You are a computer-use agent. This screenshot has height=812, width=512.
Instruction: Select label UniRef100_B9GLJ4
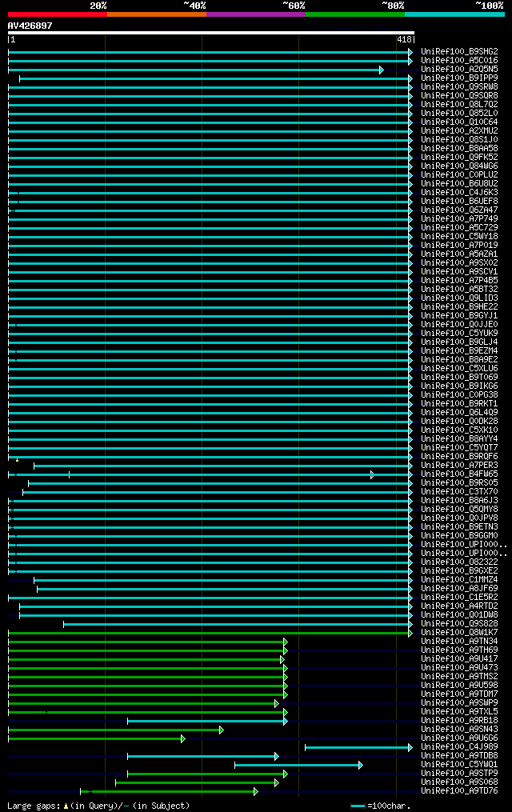point(459,342)
